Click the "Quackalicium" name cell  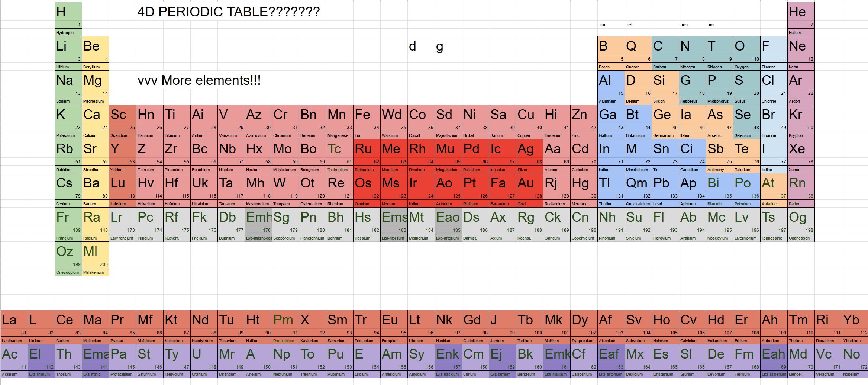pos(638,204)
